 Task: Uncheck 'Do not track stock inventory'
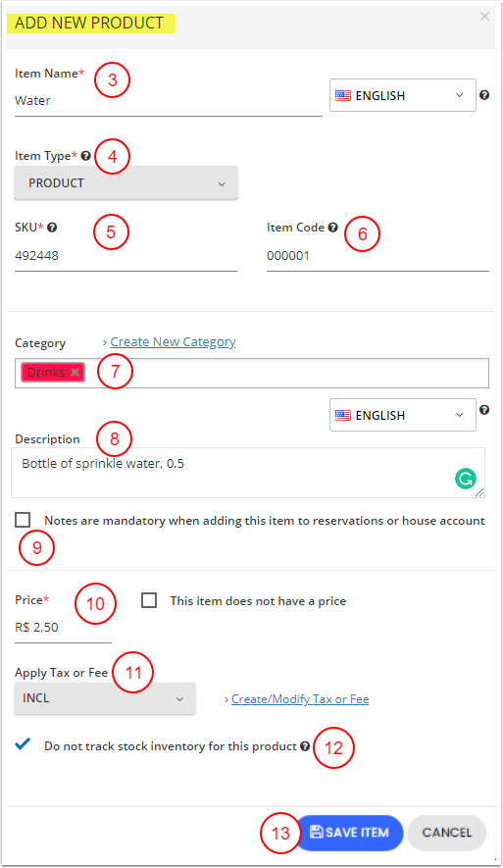click(x=23, y=744)
